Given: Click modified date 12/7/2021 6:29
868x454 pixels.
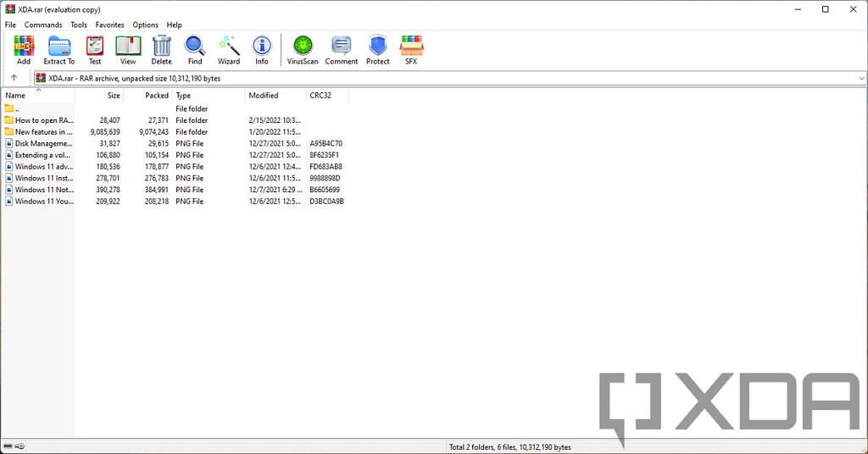Looking at the screenshot, I should [x=275, y=190].
